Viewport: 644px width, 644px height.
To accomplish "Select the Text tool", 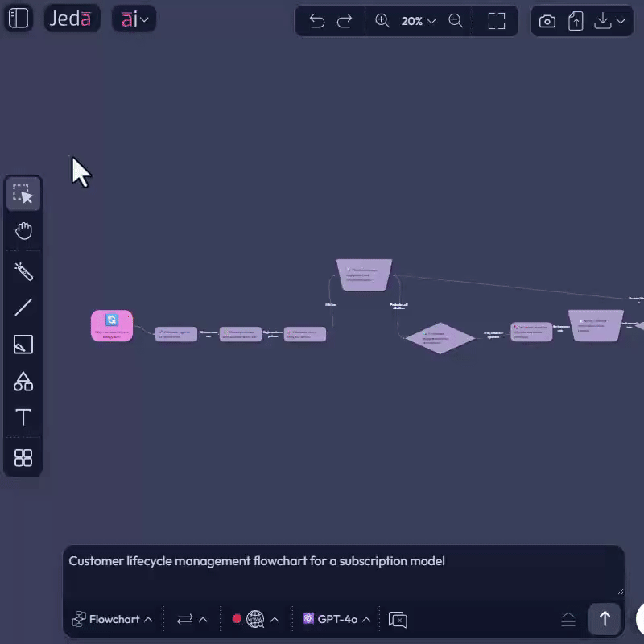I will [x=23, y=418].
